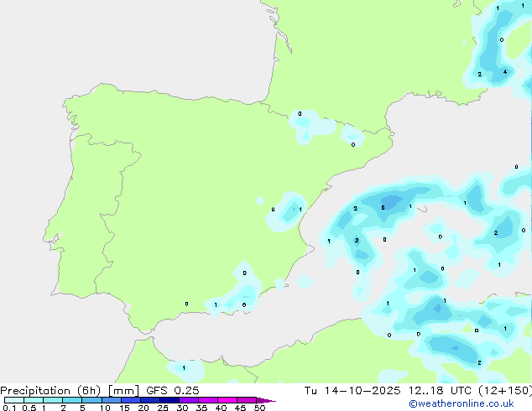The width and height of the screenshot is (532, 411).
Task: Select the 1–2 mm legend color segment
Action: pos(53,400)
